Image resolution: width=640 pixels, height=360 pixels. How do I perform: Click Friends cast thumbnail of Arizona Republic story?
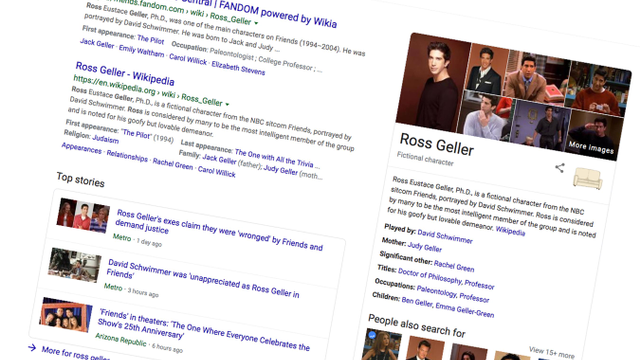pyautogui.click(x=66, y=315)
